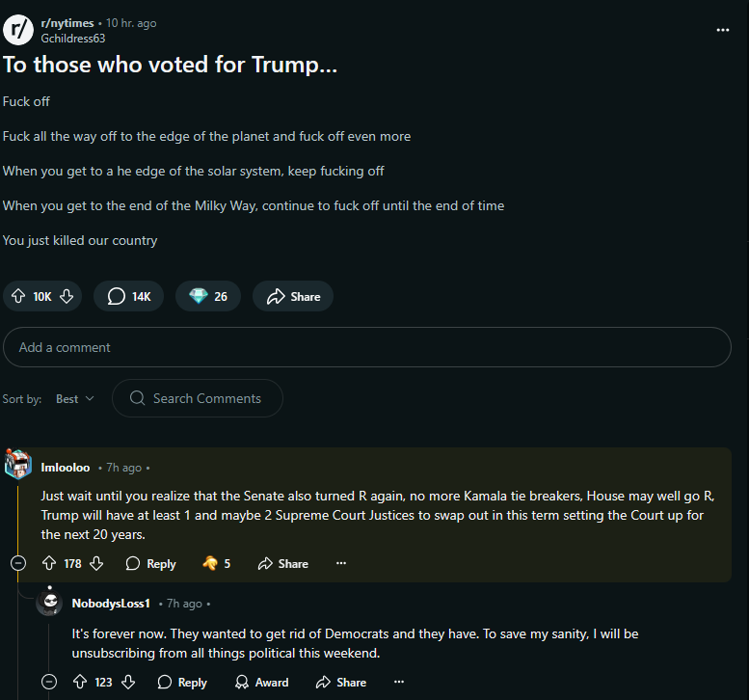Open more options on NobodysLoss1's comment
The width and height of the screenshot is (749, 700).
(399, 682)
